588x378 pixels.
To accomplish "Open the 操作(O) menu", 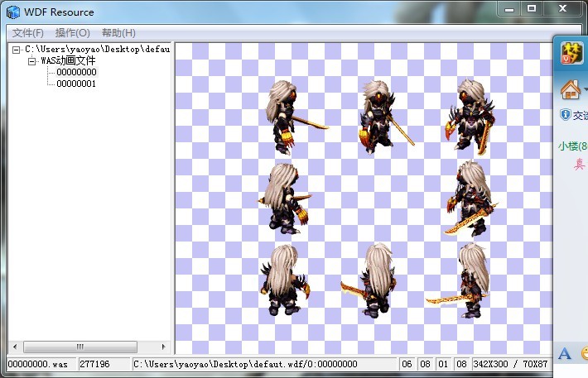I will pyautogui.click(x=72, y=33).
